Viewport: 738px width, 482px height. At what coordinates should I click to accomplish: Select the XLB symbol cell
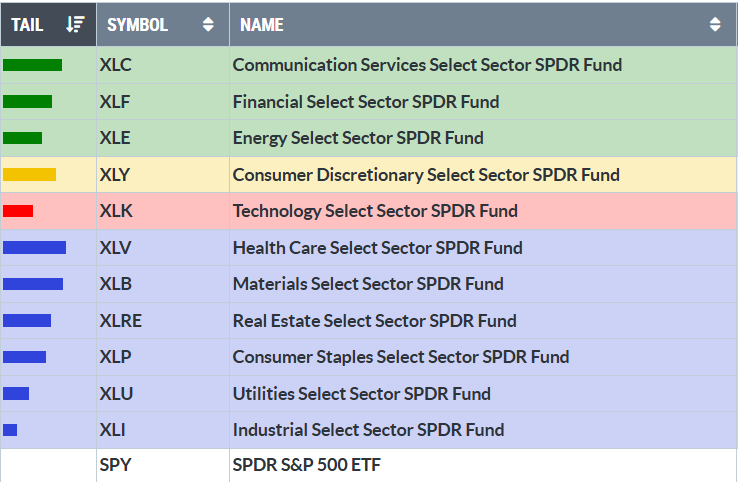[116, 284]
